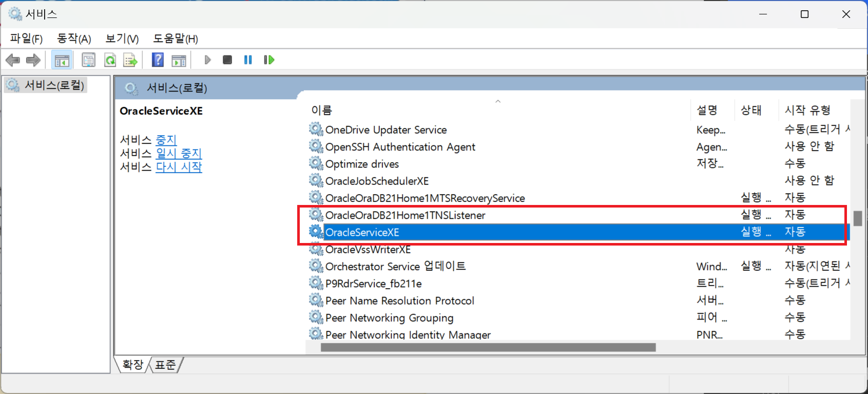Viewport: 868px width, 394px height.
Task: Select the OracleJobSchedulerXE service
Action: (x=377, y=181)
